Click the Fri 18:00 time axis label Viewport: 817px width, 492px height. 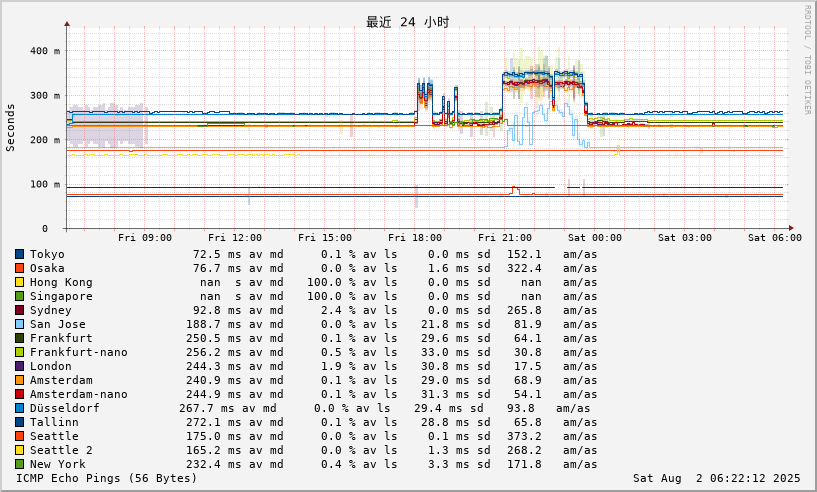point(415,238)
